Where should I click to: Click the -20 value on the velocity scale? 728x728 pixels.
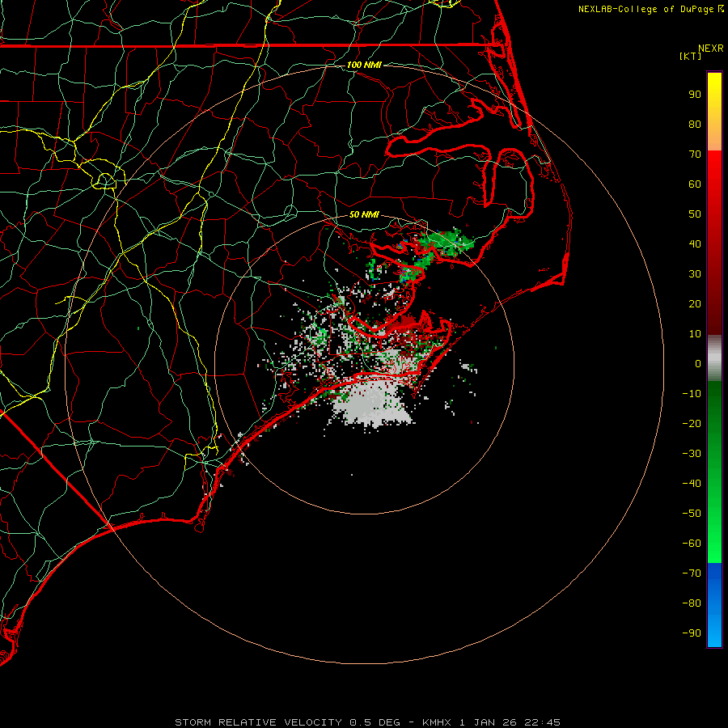coord(692,424)
